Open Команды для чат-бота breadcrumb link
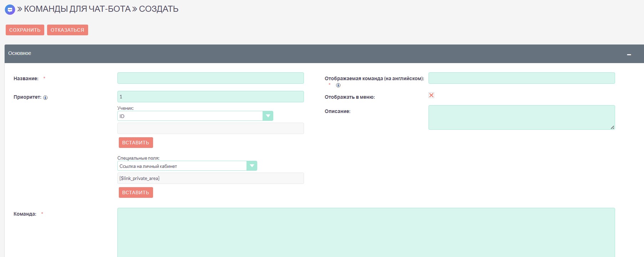 [x=77, y=9]
